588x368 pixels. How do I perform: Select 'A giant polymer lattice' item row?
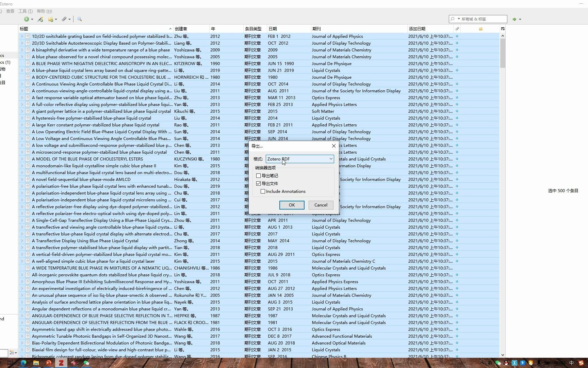[259, 111]
